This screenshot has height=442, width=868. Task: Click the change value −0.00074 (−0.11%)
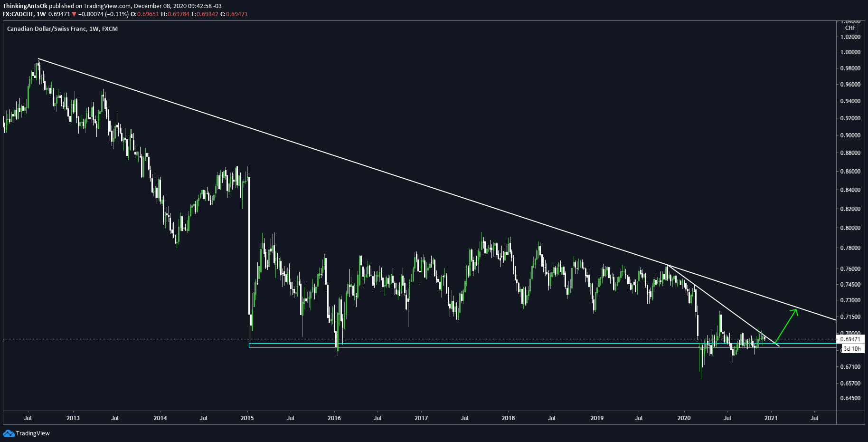(x=104, y=14)
